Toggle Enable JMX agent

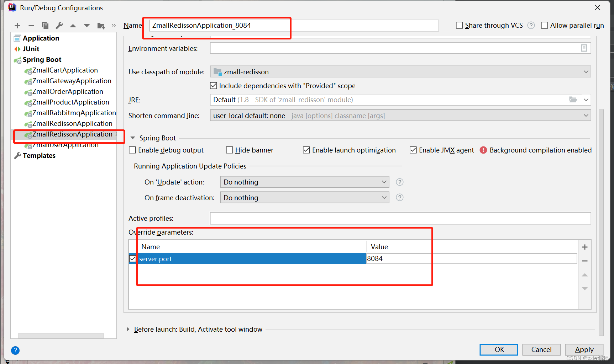[x=413, y=150]
